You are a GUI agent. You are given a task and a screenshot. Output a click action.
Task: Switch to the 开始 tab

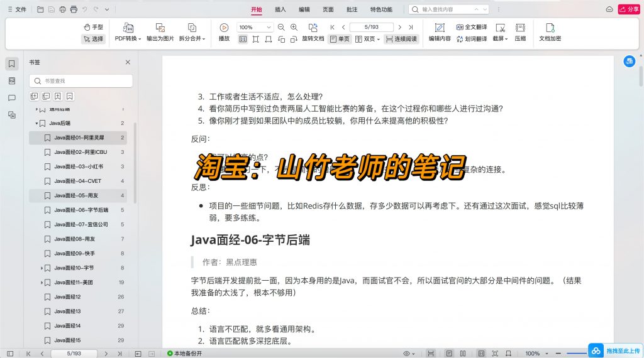tap(257, 9)
